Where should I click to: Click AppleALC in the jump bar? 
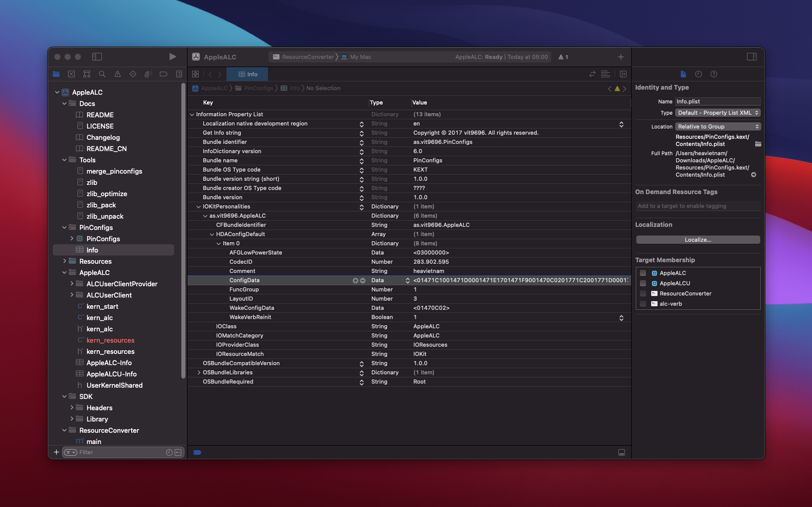[x=210, y=88]
